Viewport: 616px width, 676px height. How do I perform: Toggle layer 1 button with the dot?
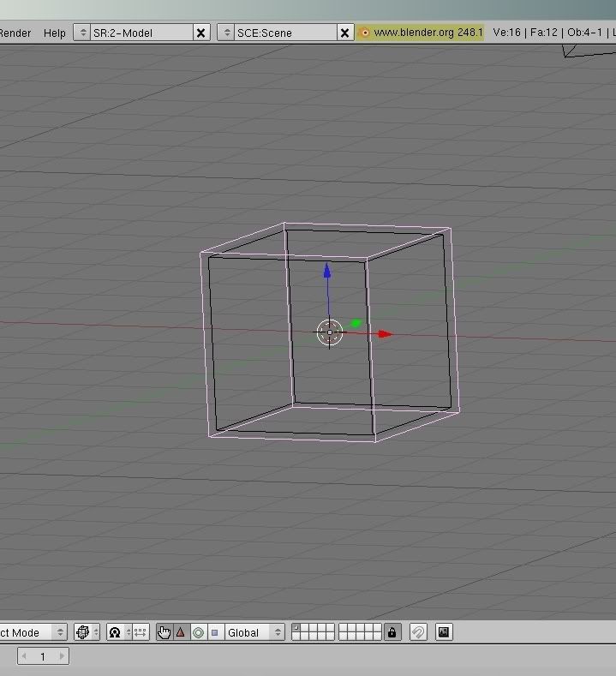pyautogui.click(x=296, y=628)
